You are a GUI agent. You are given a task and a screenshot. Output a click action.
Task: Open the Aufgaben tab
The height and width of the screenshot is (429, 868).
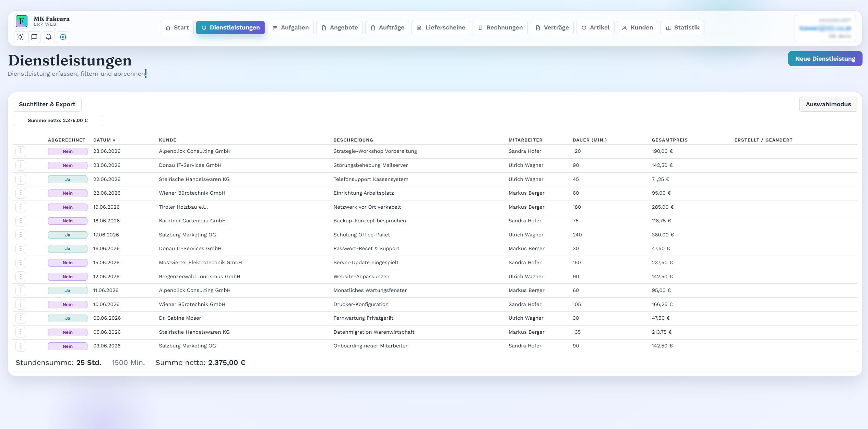[x=290, y=27]
